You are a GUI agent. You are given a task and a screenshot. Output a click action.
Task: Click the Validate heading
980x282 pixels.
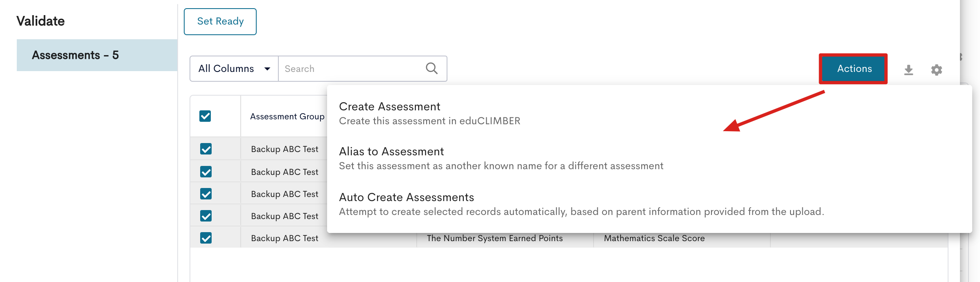click(41, 21)
